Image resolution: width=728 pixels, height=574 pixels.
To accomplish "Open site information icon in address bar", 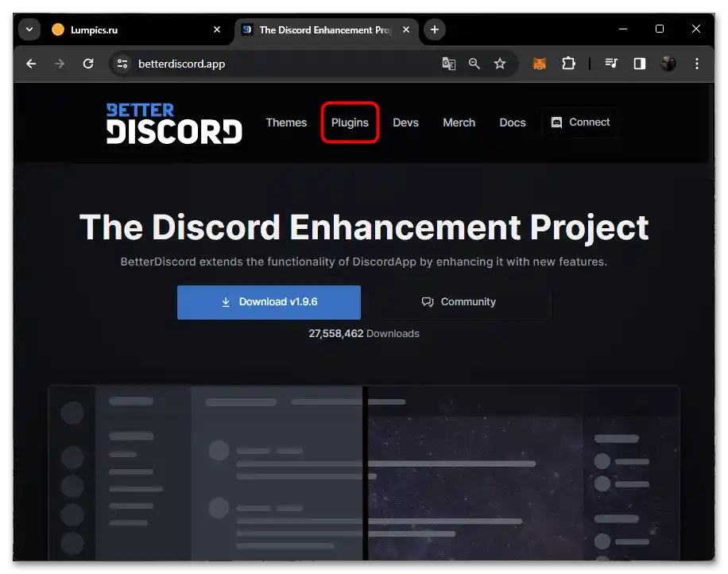I will coord(122,64).
